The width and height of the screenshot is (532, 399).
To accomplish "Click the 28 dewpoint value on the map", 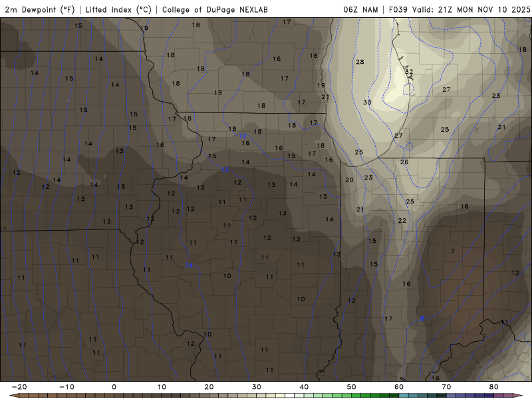I will pos(360,62).
